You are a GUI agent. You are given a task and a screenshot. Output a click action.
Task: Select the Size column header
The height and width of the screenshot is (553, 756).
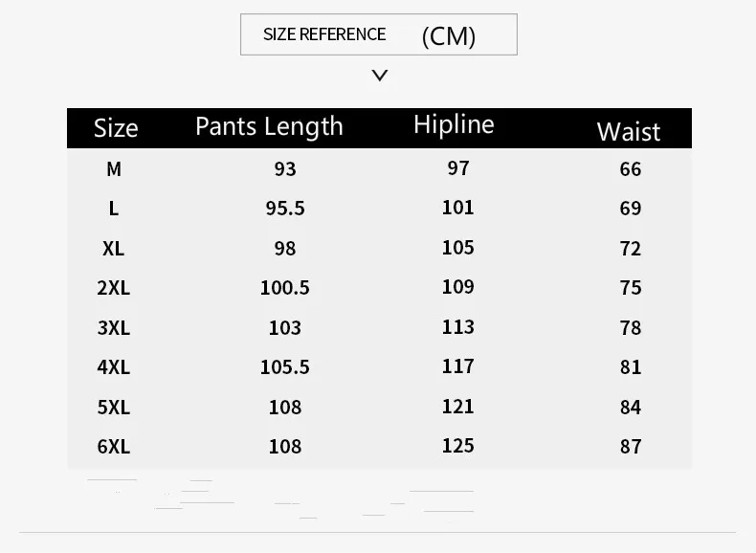[116, 128]
